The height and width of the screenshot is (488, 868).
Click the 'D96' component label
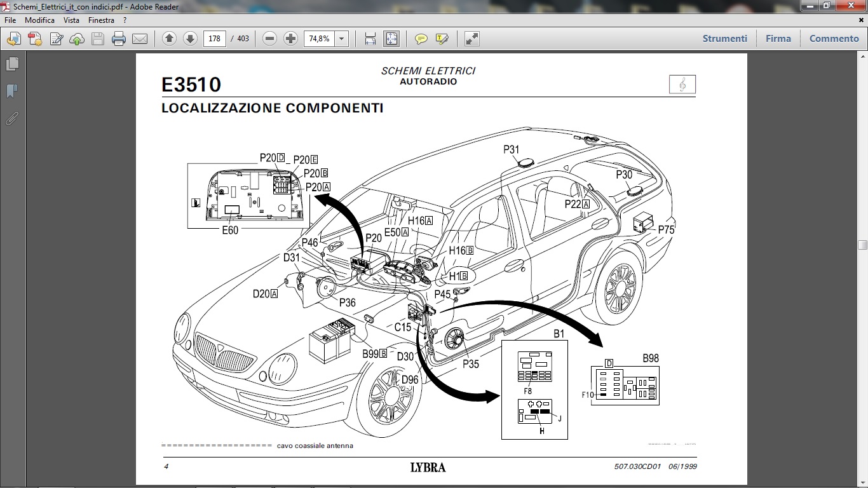click(410, 380)
